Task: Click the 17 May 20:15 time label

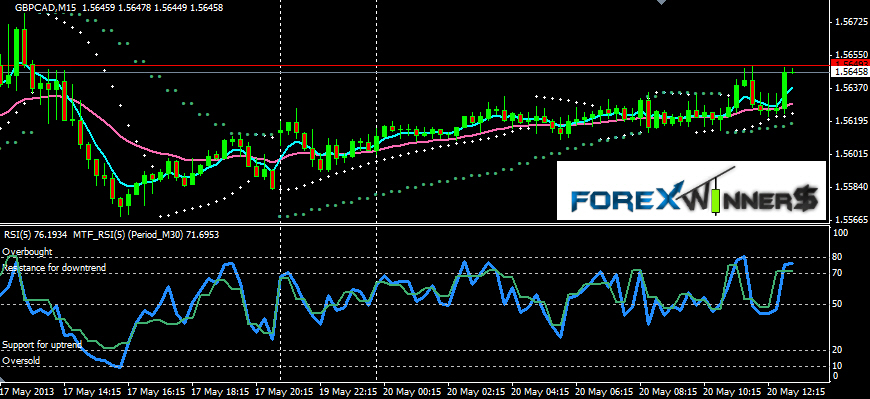Action: (x=285, y=391)
